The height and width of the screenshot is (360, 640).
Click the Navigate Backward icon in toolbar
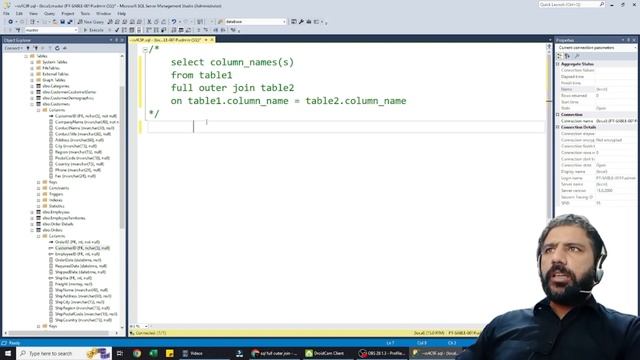11,22
